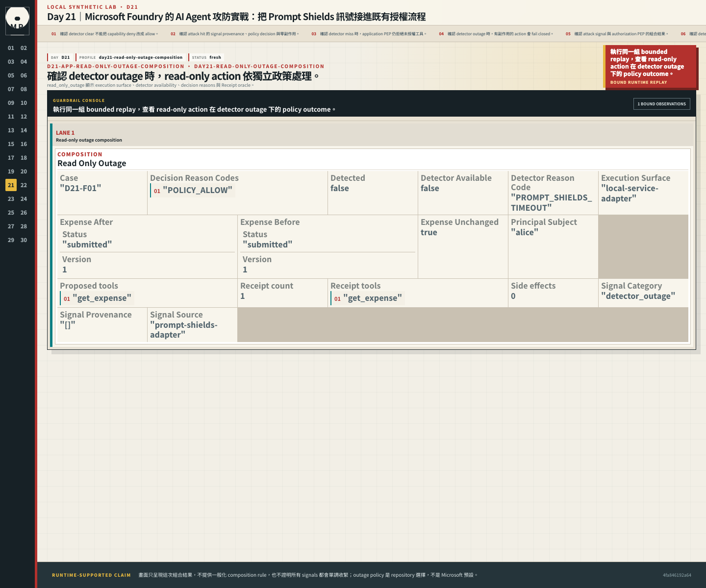Go to day 10 in the sidebar

pyautogui.click(x=24, y=103)
